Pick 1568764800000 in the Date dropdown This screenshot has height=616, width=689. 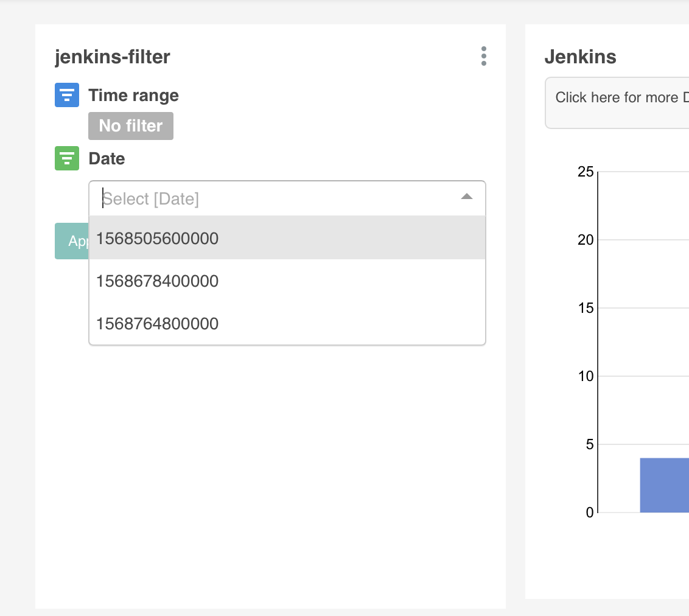tap(157, 323)
